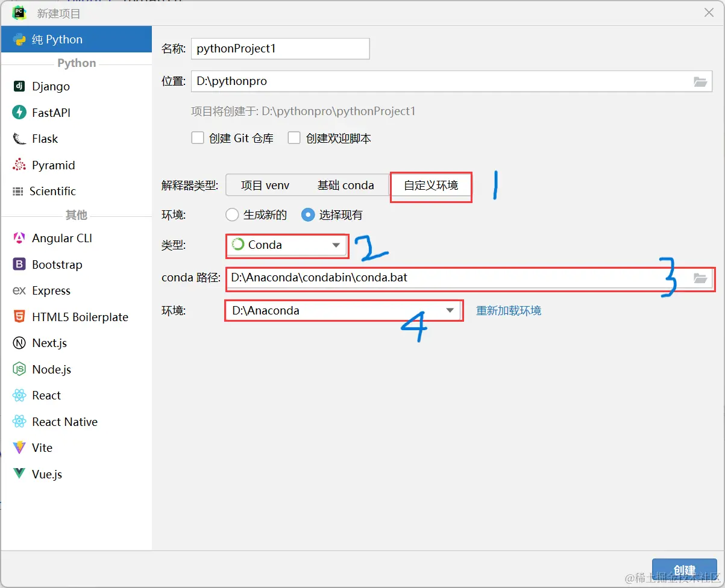
Task: Click the Flask project icon
Action: coord(19,139)
